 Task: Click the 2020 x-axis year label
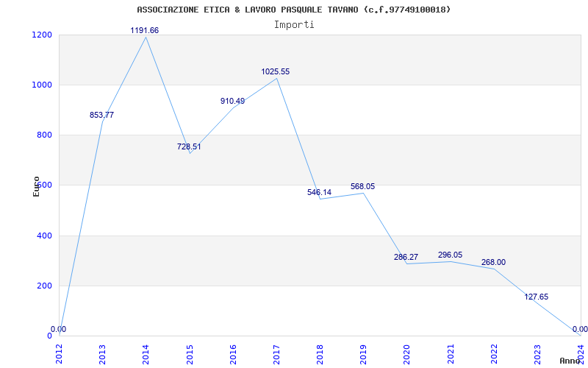pos(407,354)
